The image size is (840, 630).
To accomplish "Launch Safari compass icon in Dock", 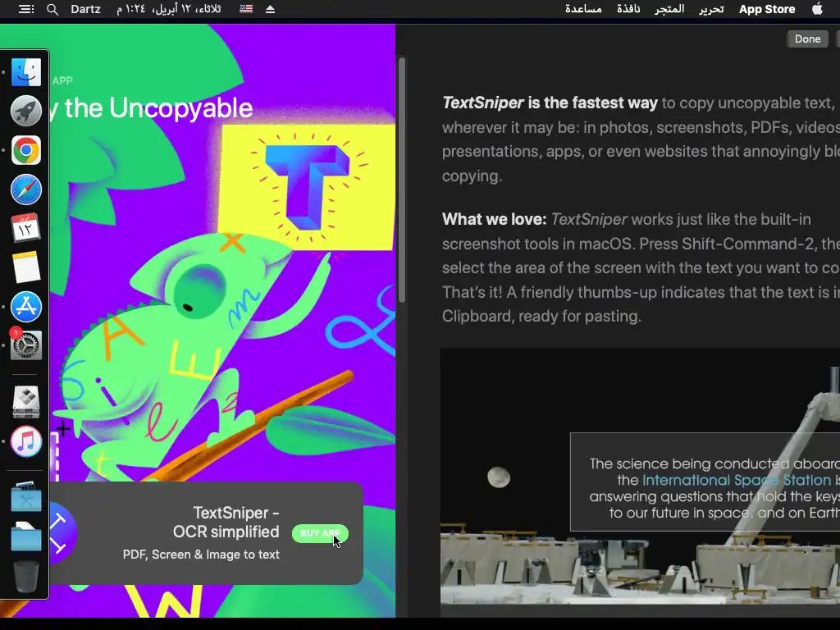I will pyautogui.click(x=25, y=189).
